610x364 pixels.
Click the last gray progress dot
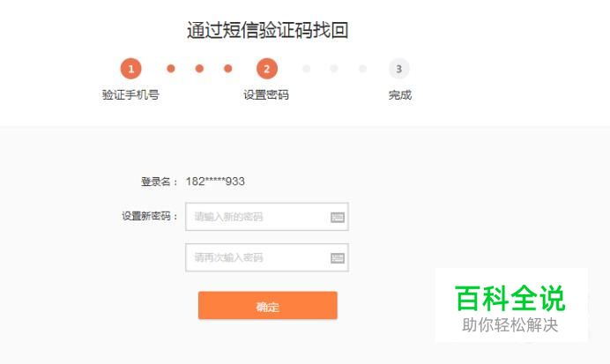362,69
